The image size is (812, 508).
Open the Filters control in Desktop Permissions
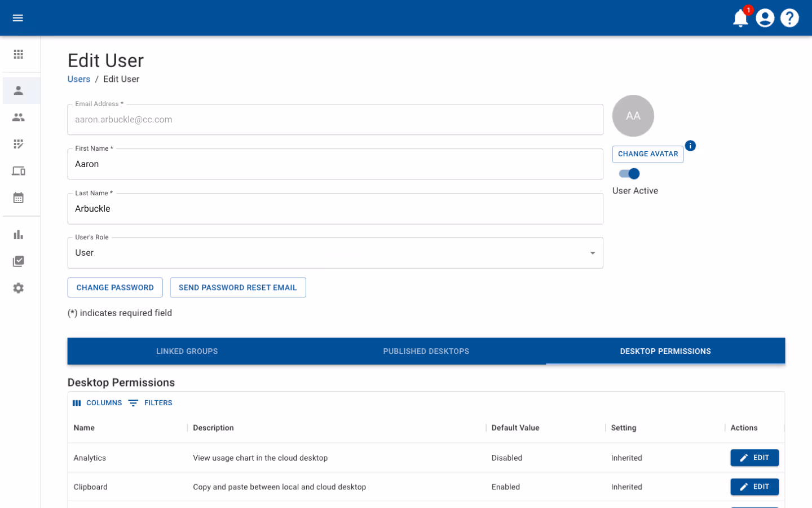coord(150,402)
